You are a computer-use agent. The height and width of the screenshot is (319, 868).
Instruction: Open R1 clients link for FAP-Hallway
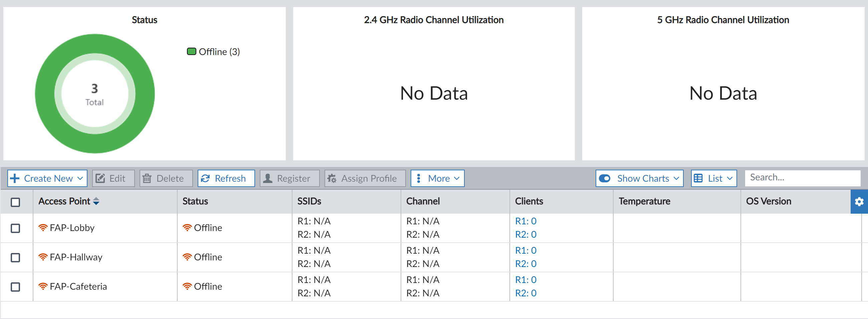coord(526,250)
